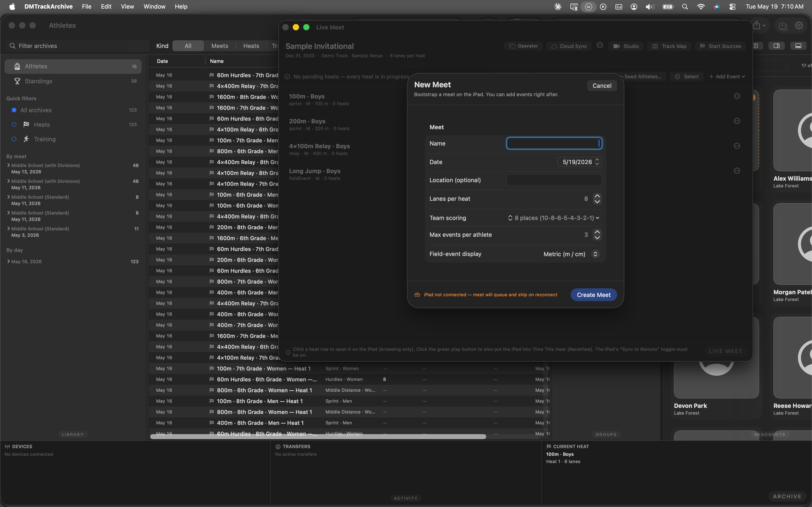Expand the May 16, 2026 day group

(x=8, y=262)
